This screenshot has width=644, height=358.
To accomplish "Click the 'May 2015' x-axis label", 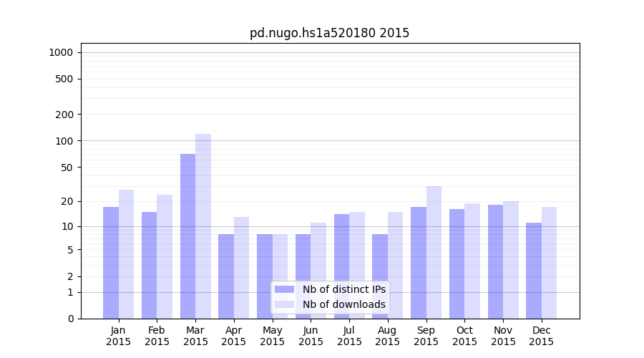I will pyautogui.click(x=273, y=336).
